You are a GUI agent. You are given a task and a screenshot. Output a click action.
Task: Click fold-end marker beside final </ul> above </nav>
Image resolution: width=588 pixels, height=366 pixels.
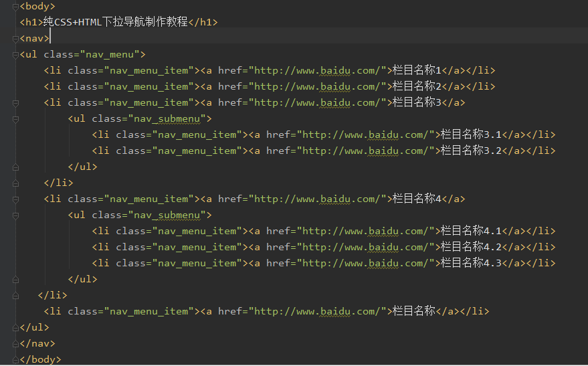[16, 328]
